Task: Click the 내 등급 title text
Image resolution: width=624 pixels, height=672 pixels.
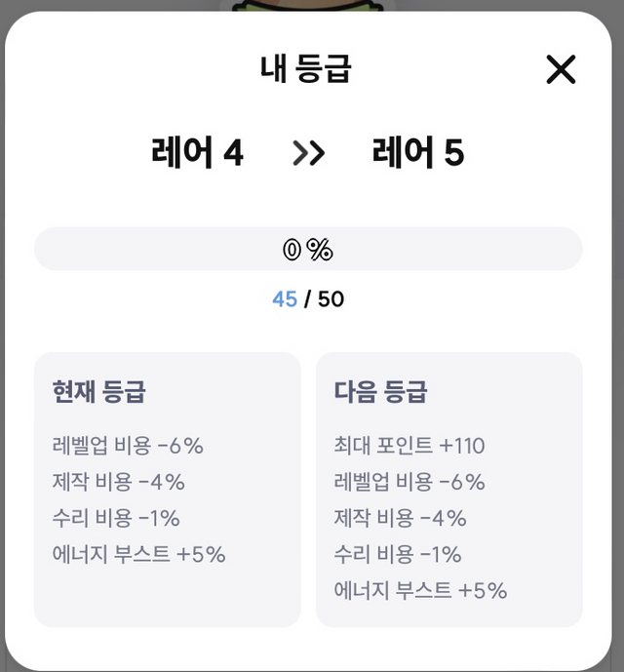Action: tap(306, 68)
